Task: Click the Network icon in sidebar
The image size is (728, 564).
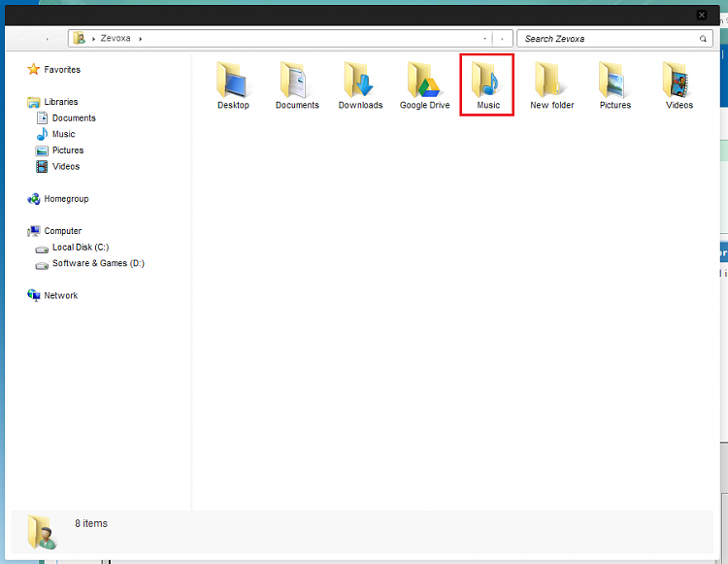Action: pyautogui.click(x=33, y=295)
